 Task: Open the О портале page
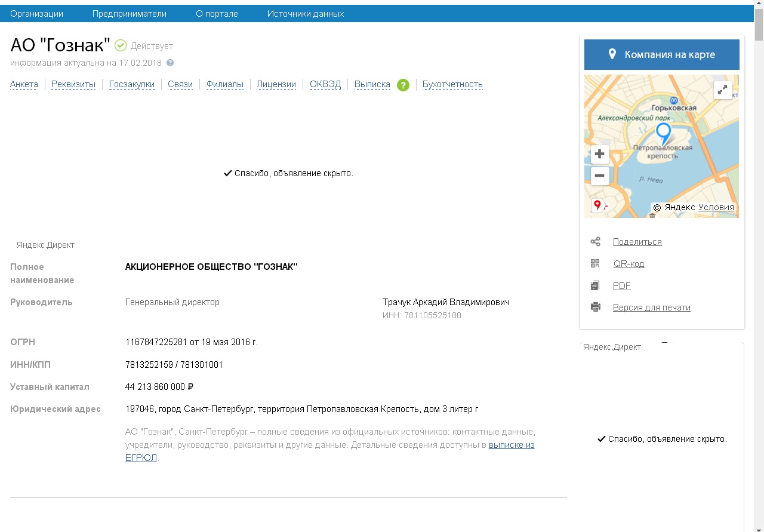coord(217,14)
